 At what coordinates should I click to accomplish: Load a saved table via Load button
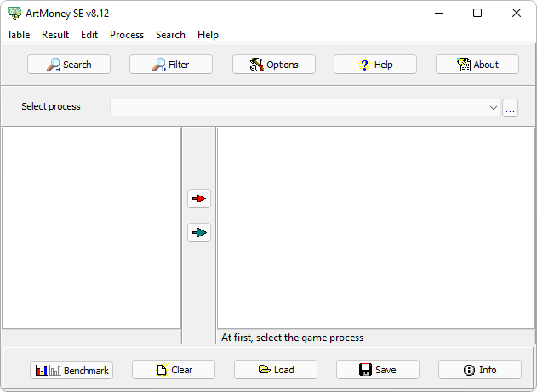click(x=276, y=369)
